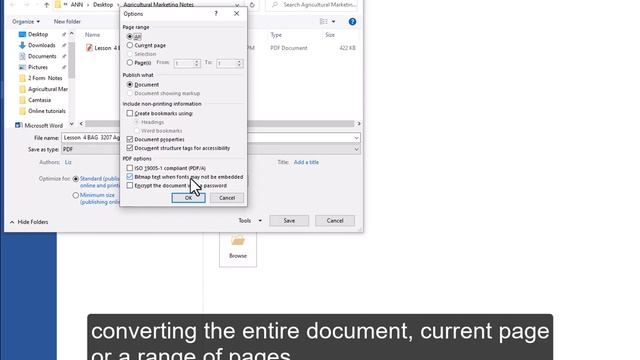Enable Create bookmarks using checkbox
640x360 pixels.
point(130,113)
